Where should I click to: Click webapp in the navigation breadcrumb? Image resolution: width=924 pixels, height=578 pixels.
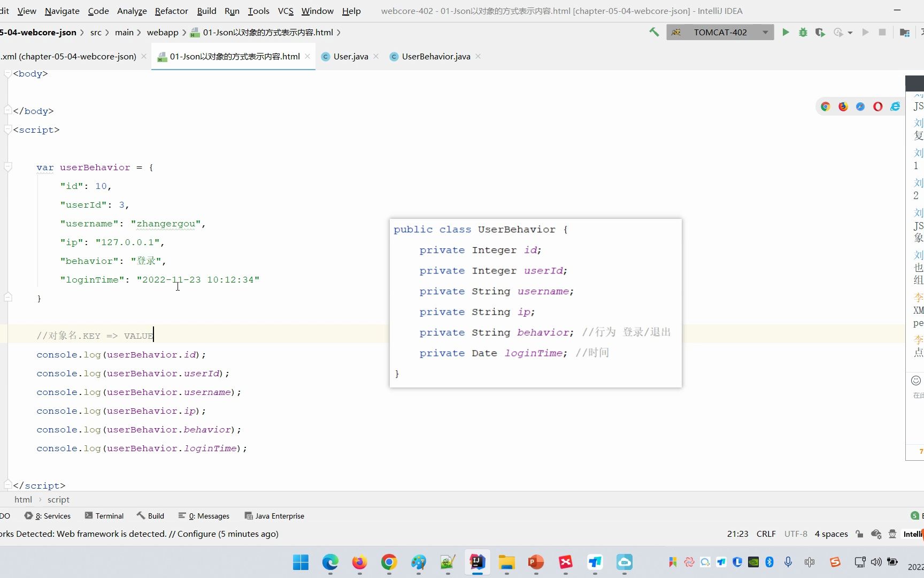pos(163,32)
